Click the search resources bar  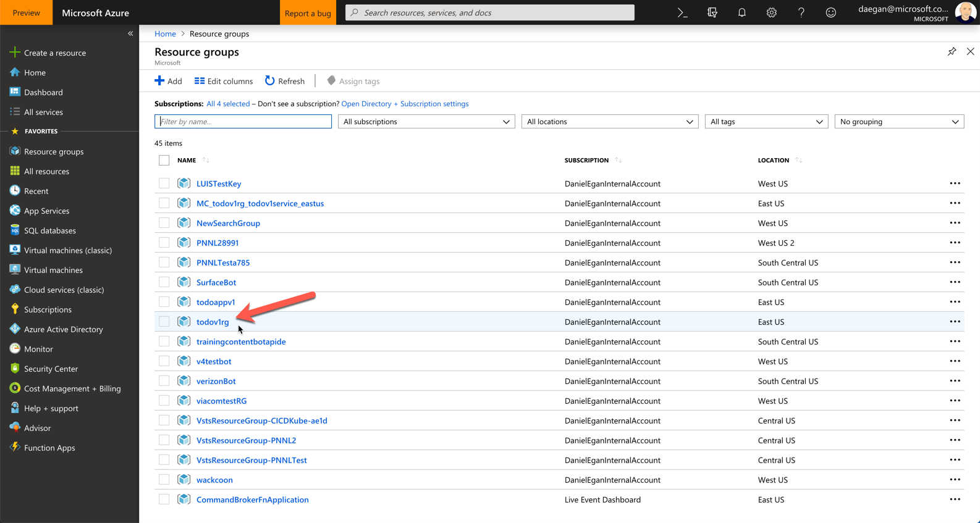[x=490, y=12]
